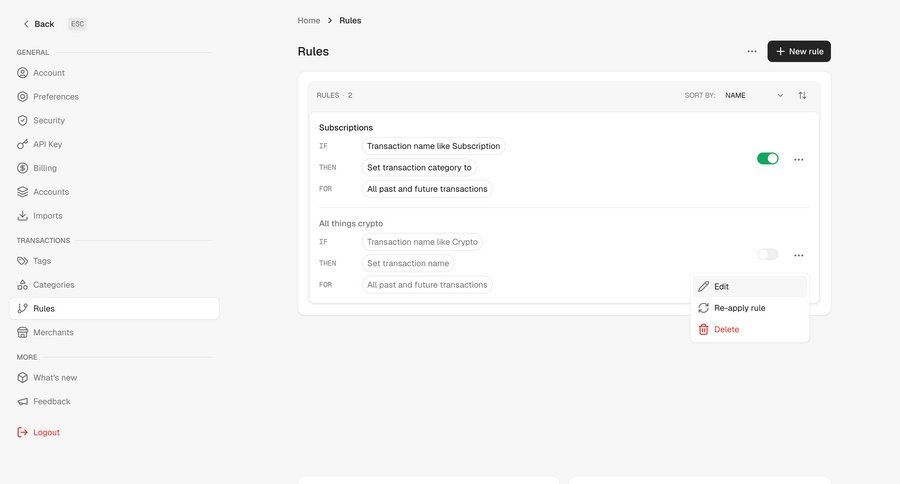The height and width of the screenshot is (484, 900).
Task: Click the Rules breadcrumb
Action: (350, 21)
